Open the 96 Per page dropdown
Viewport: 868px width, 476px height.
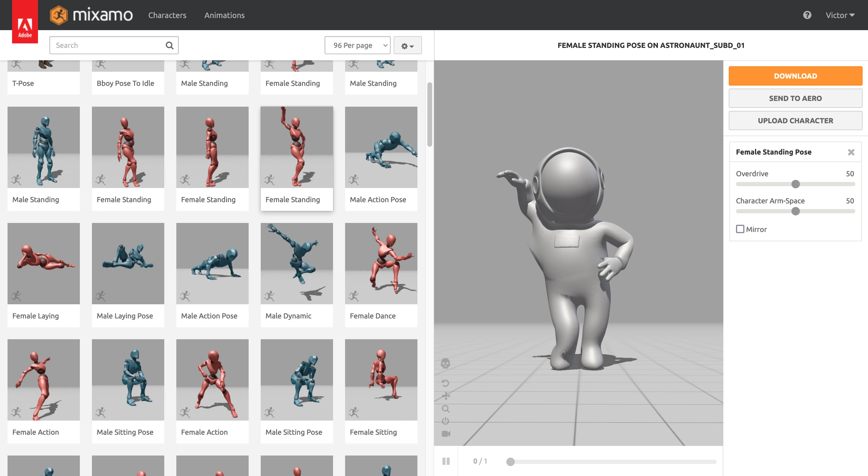(x=357, y=45)
